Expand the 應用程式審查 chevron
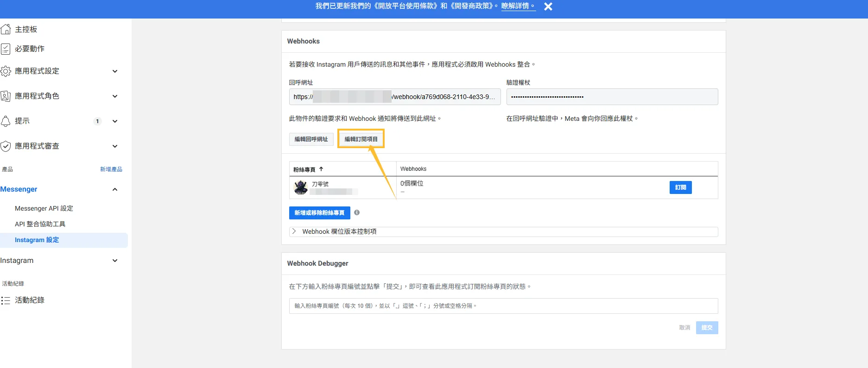The height and width of the screenshot is (368, 868). tap(115, 146)
